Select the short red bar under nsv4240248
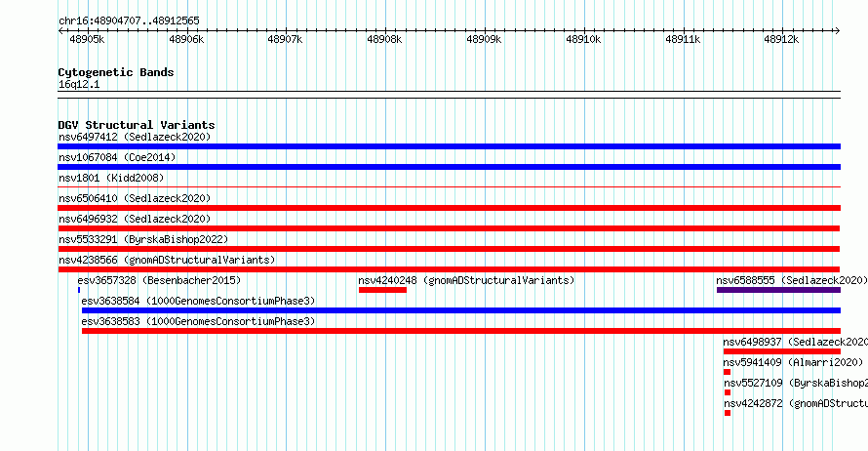The image size is (868, 451). pyautogui.click(x=382, y=290)
